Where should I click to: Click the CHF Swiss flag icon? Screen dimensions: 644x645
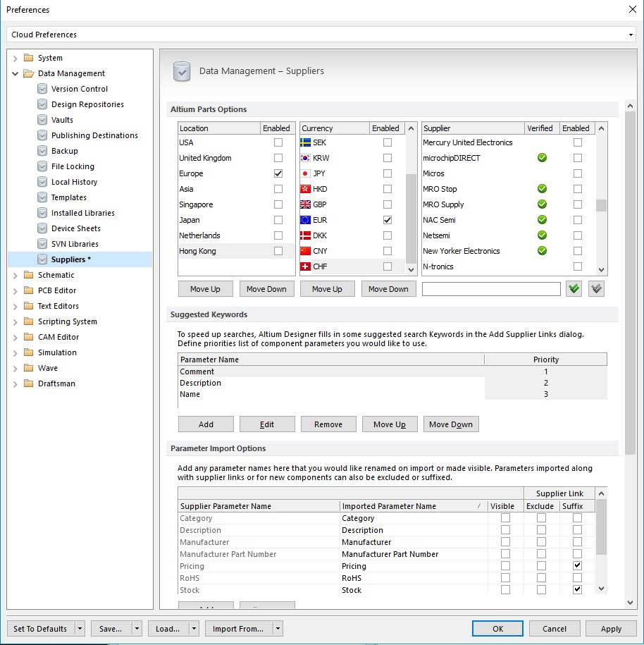pyautogui.click(x=305, y=266)
